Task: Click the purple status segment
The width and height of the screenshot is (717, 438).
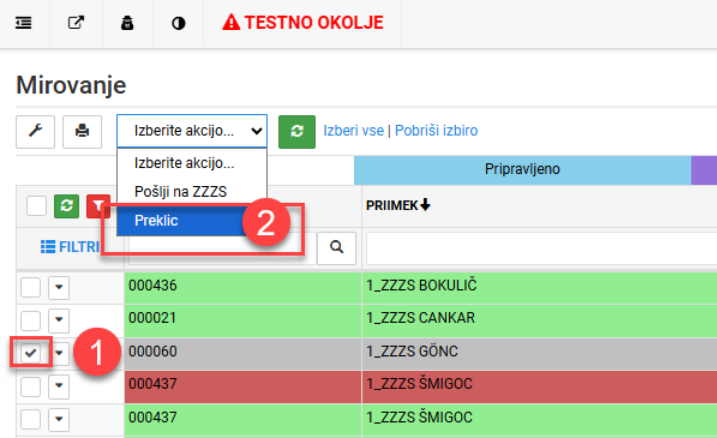Action: (x=704, y=170)
